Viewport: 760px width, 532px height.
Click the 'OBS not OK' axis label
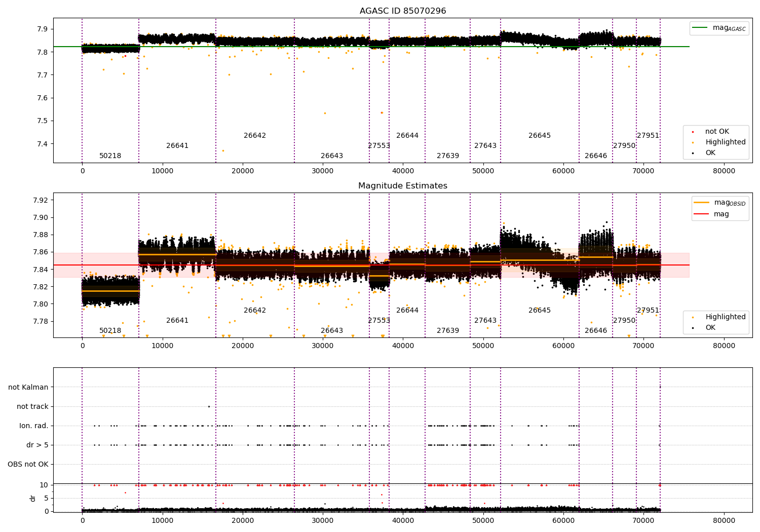click(x=28, y=464)
